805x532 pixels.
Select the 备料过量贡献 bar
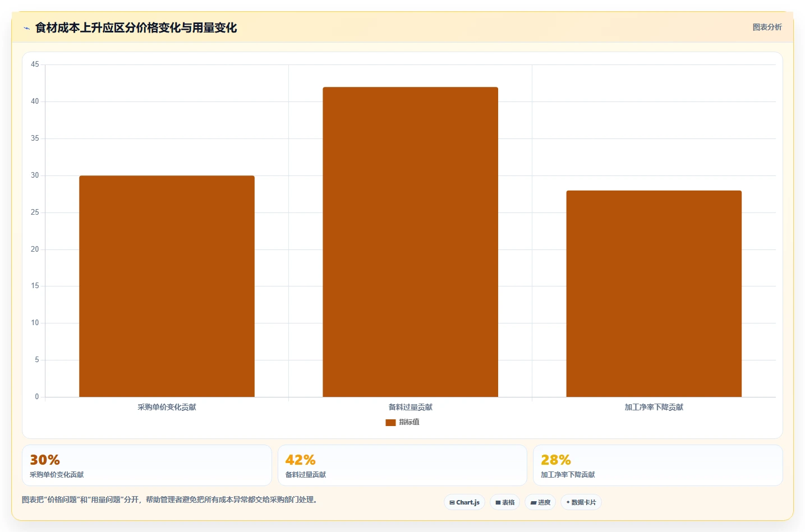(410, 242)
